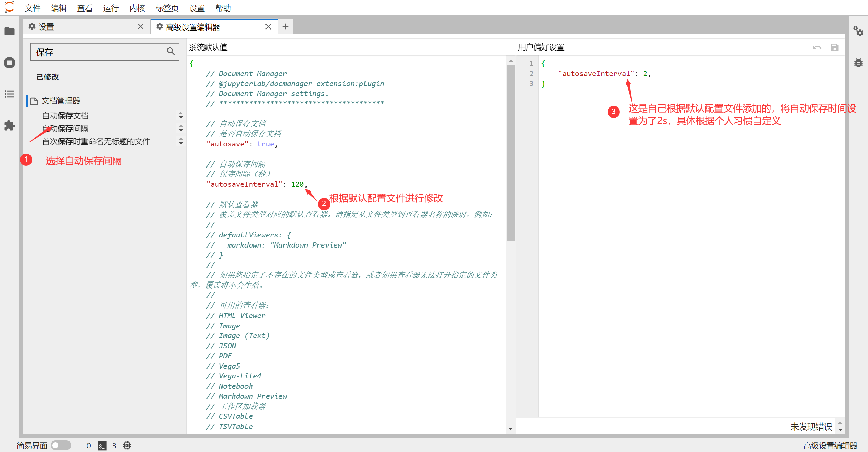Open the extension manager puzzle icon
The image size is (868, 452).
point(9,125)
